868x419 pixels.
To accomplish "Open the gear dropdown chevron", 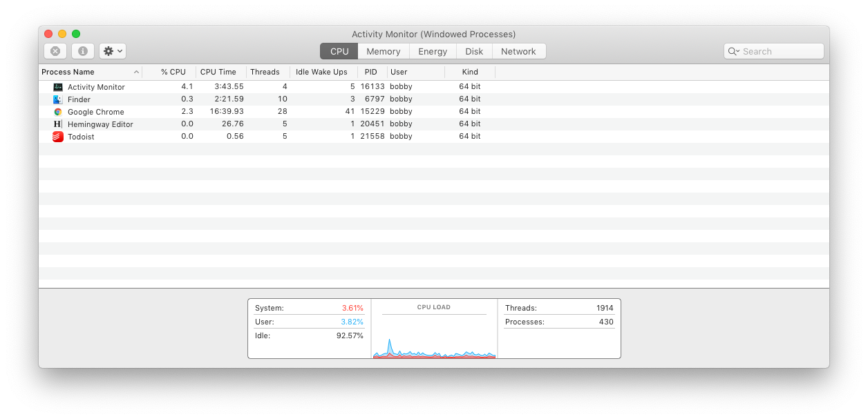I will pos(118,50).
